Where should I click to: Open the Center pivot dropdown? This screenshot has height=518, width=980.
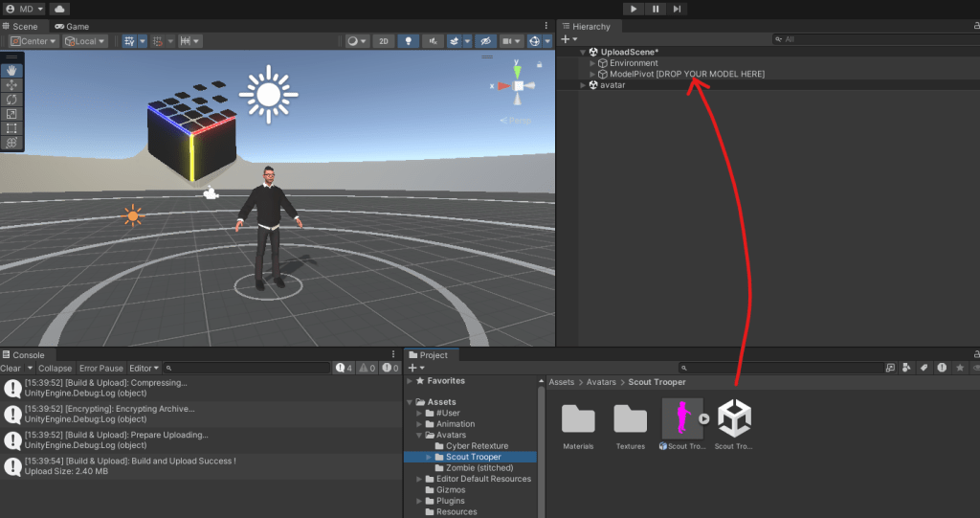(x=33, y=41)
